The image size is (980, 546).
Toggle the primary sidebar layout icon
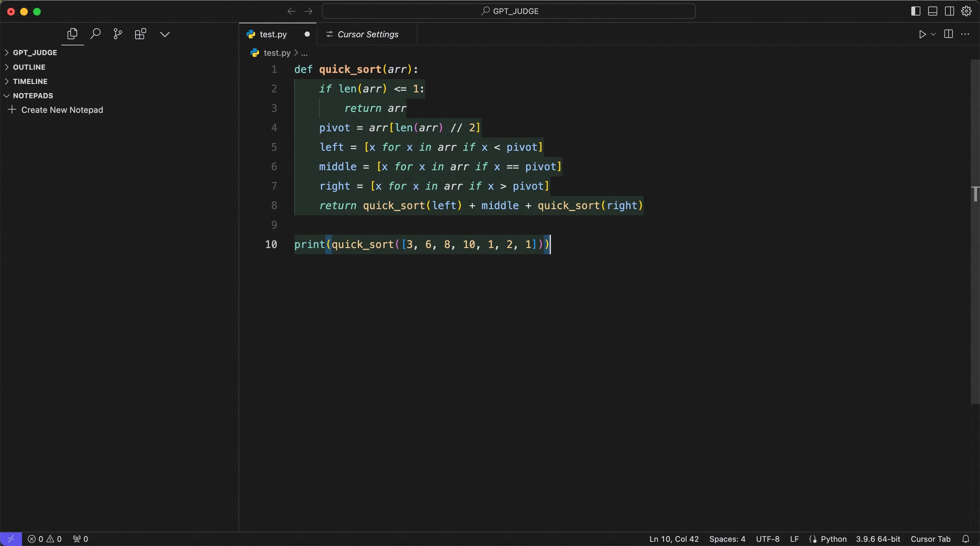916,11
